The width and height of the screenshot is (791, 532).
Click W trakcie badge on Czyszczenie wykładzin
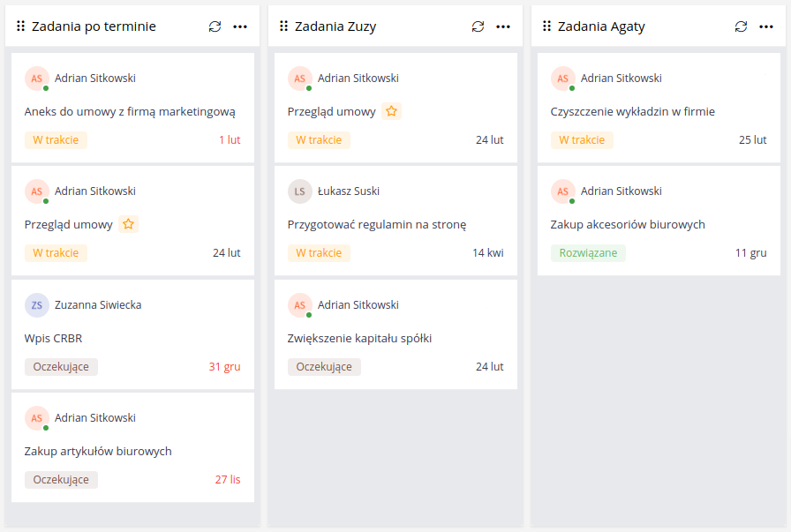click(x=582, y=139)
